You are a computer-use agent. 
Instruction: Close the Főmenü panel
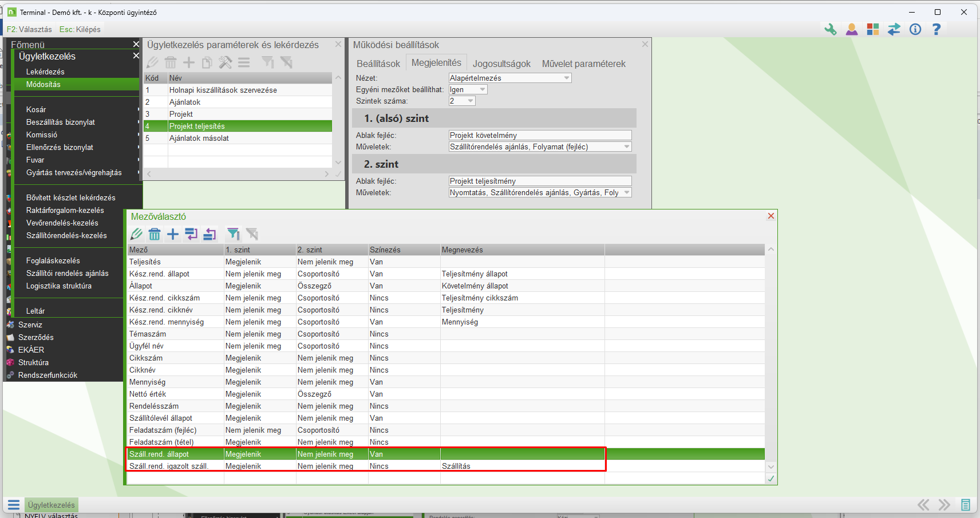coord(136,44)
